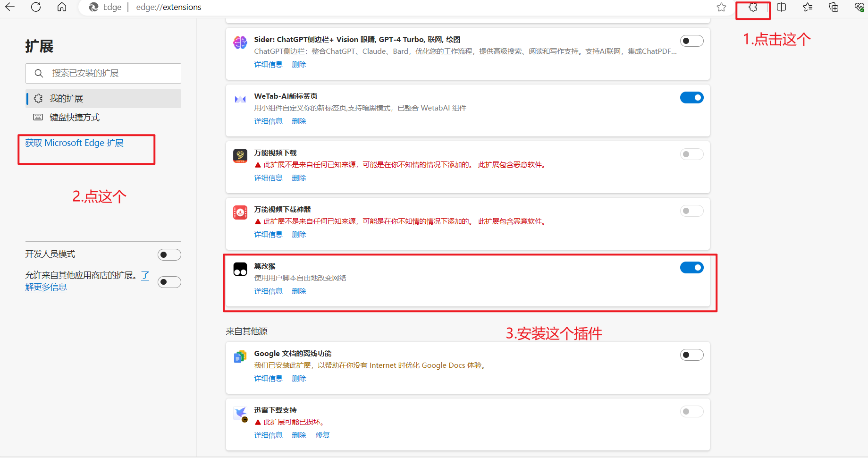The width and height of the screenshot is (868, 458).
Task: Click the 篡改猴 extension title text
Action: tap(264, 266)
